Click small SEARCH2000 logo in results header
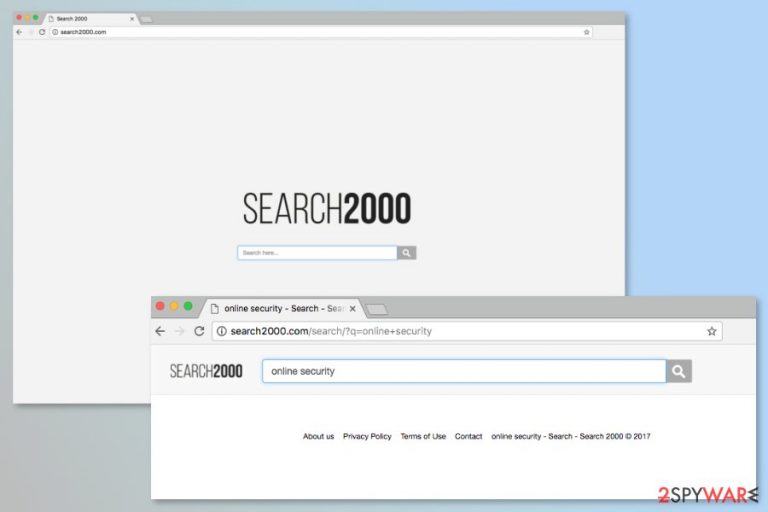 [206, 371]
